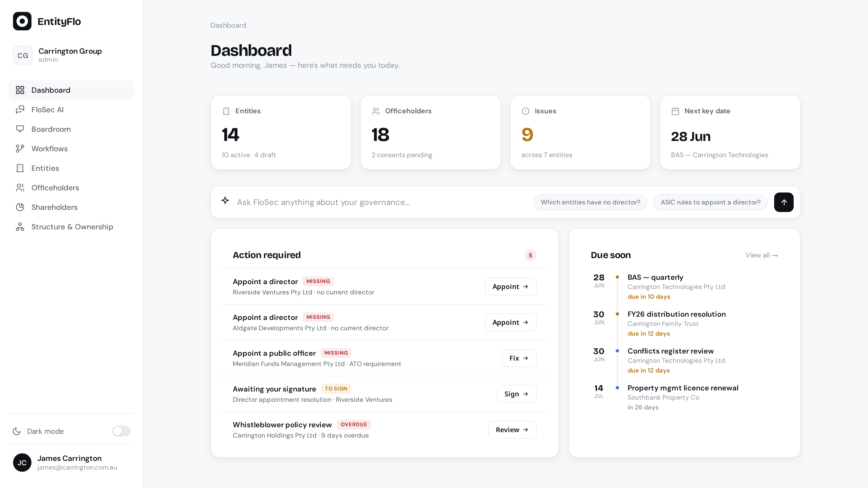Click the alert icon on Issues card

[526, 111]
